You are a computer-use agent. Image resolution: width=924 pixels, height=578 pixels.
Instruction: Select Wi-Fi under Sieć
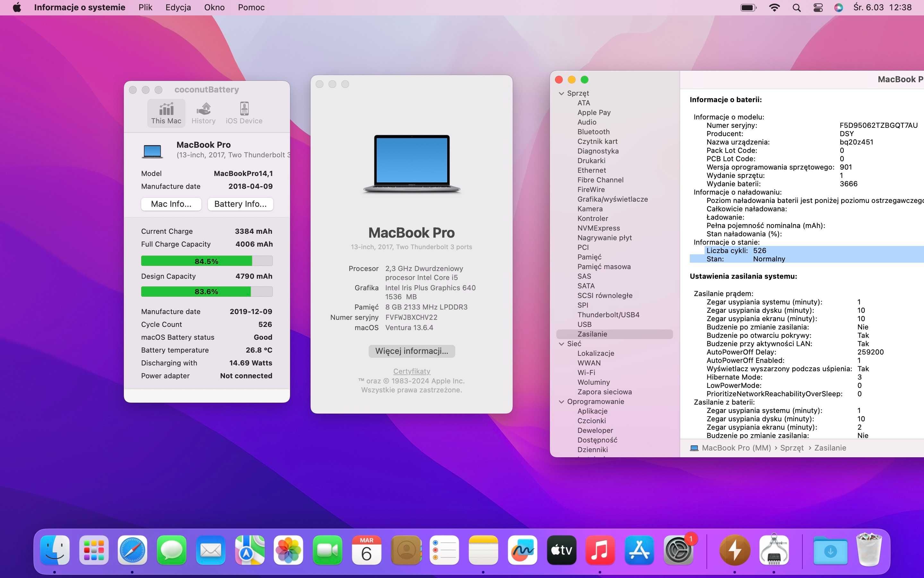tap(586, 373)
